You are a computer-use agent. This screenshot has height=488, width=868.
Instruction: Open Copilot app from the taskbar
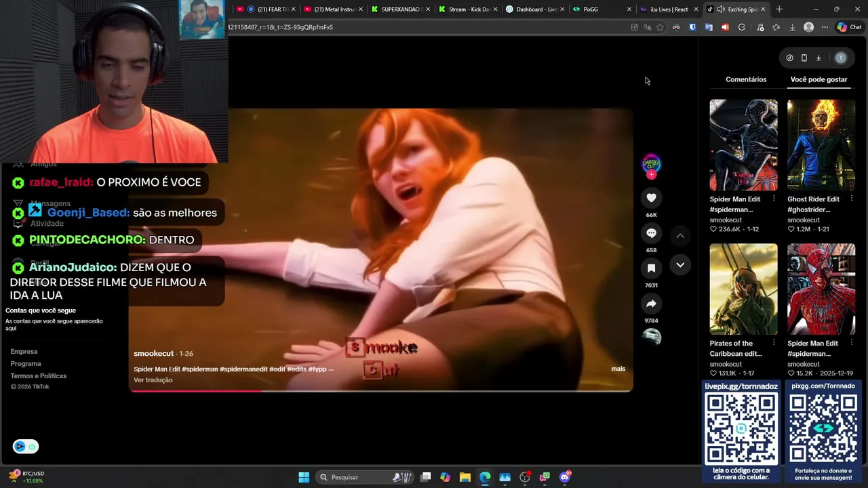coord(445,477)
